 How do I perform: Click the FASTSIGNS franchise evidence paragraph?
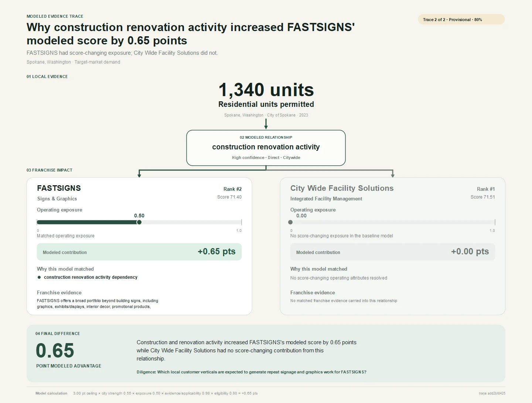point(98,304)
